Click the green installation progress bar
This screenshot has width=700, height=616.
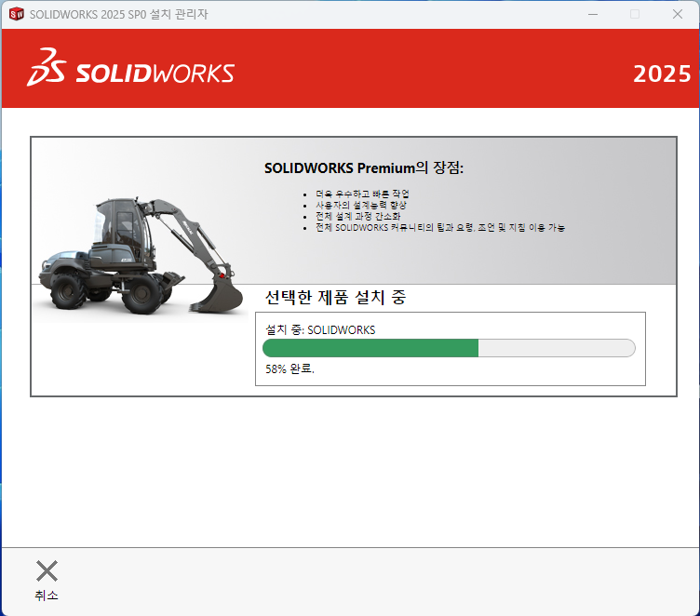click(449, 348)
